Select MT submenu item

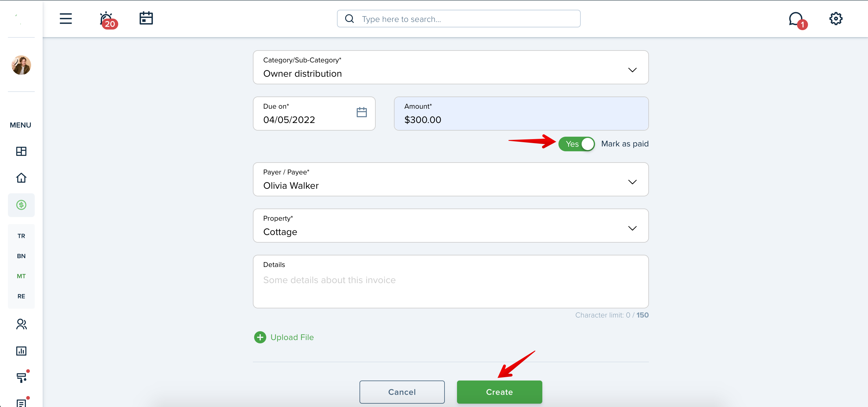coord(21,276)
